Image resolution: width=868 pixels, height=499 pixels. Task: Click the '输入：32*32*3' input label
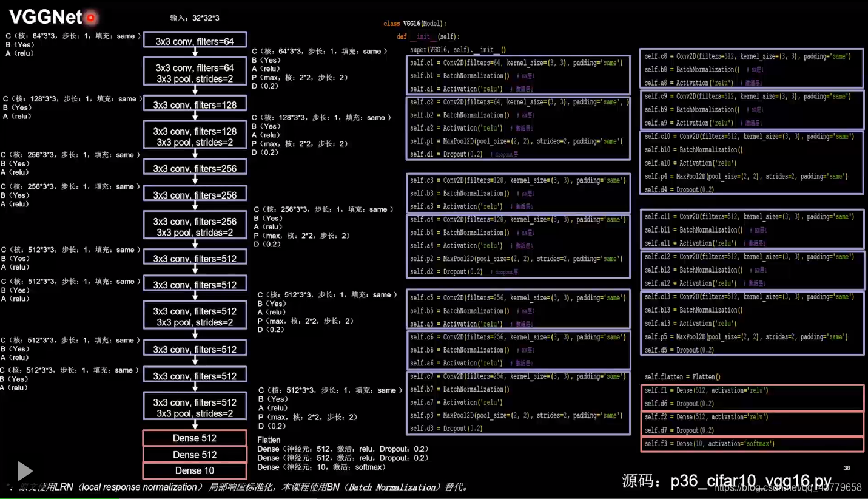point(195,18)
